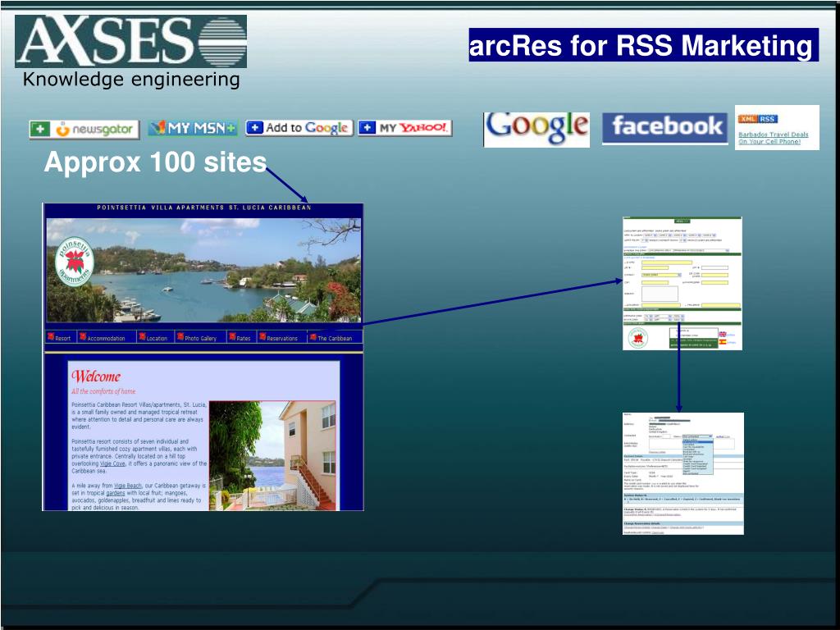Open the Resort menu item
The width and height of the screenshot is (840, 630).
point(59,337)
